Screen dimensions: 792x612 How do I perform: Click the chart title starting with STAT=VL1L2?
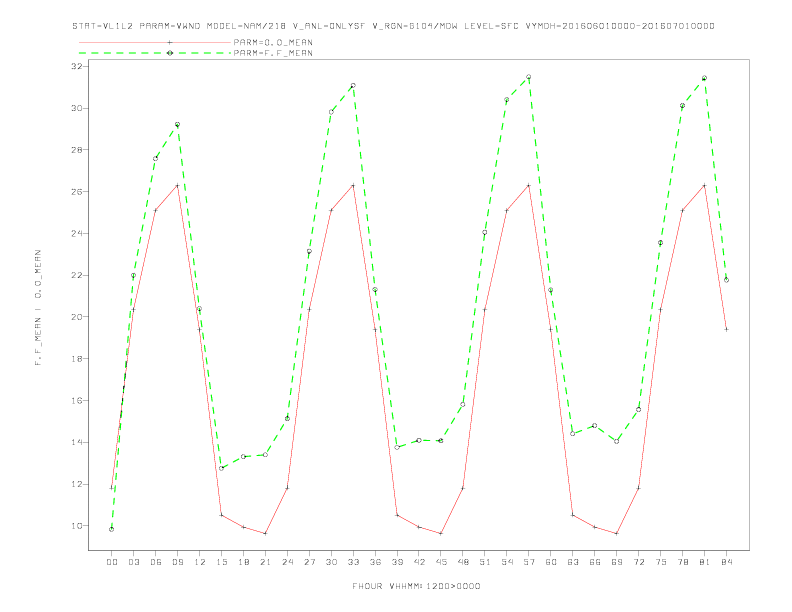[393, 26]
